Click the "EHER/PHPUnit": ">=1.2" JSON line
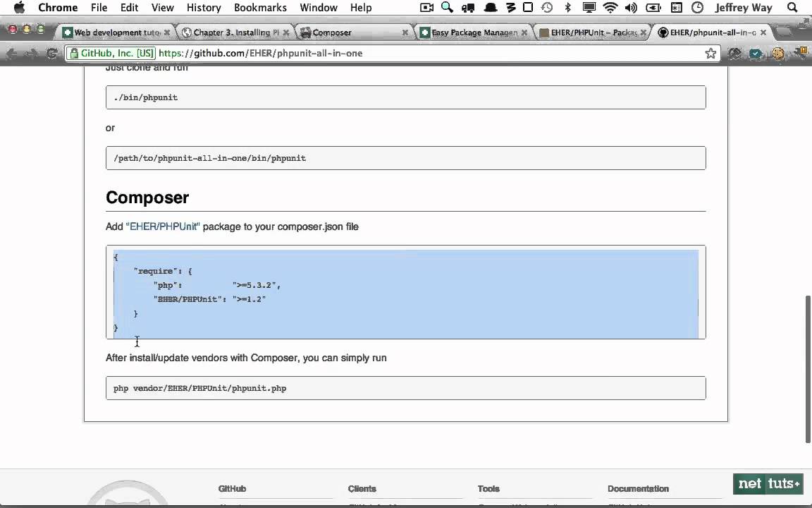 210,299
